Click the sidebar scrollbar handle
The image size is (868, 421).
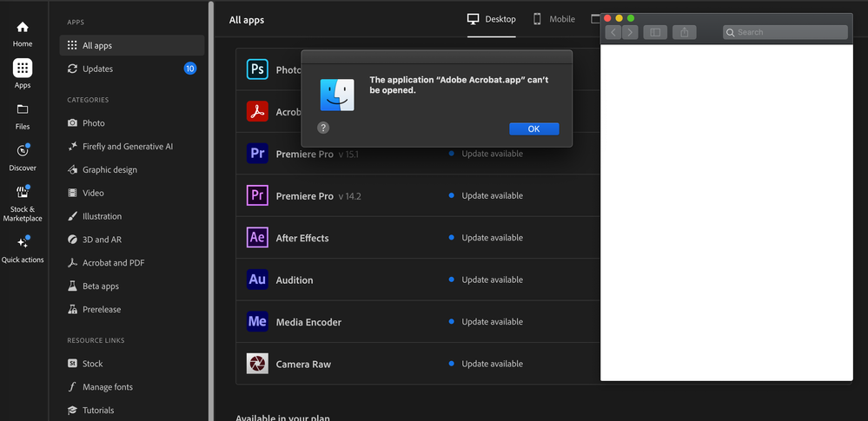point(210,210)
